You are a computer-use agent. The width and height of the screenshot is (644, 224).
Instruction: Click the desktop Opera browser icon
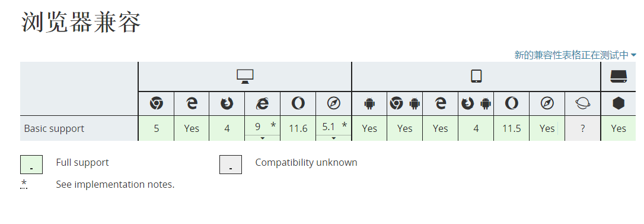click(298, 103)
